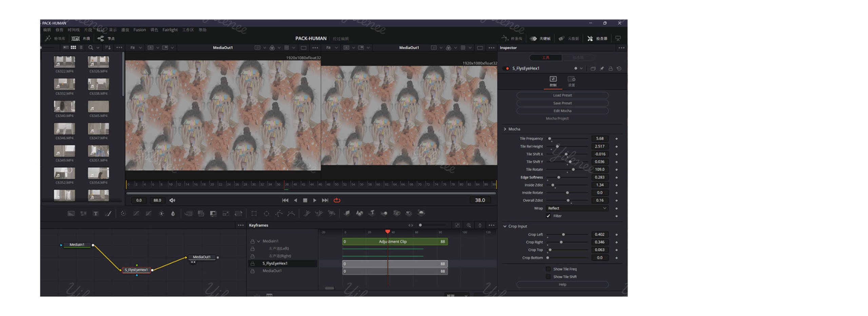Pin the S_FlysEyeHex1 inspector panel

pyautogui.click(x=601, y=68)
